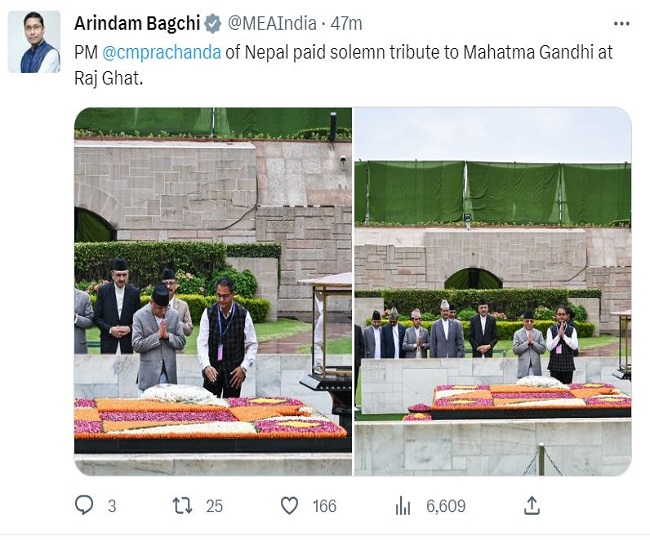Click the reply count 3

point(111,506)
